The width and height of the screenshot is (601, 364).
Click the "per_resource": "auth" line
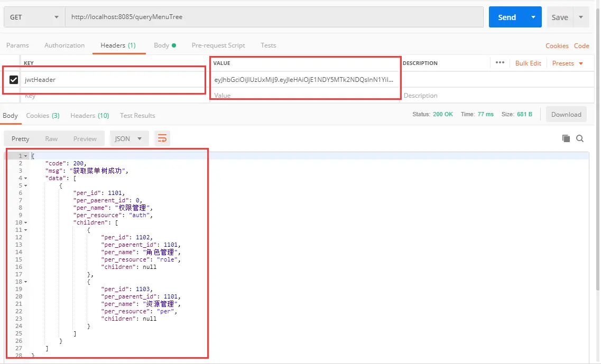[113, 215]
